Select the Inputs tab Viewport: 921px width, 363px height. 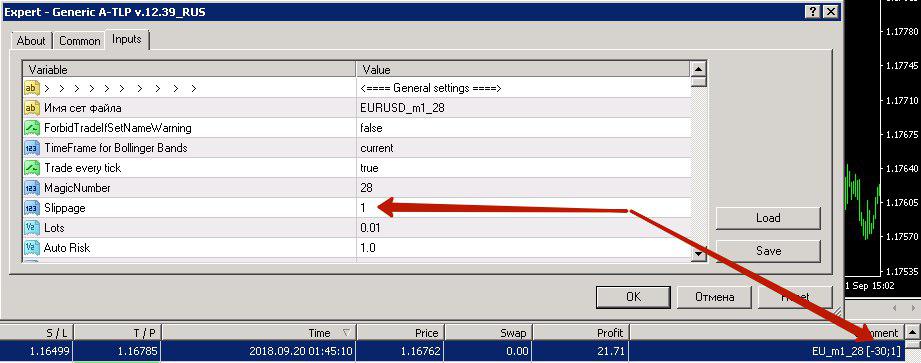(127, 39)
